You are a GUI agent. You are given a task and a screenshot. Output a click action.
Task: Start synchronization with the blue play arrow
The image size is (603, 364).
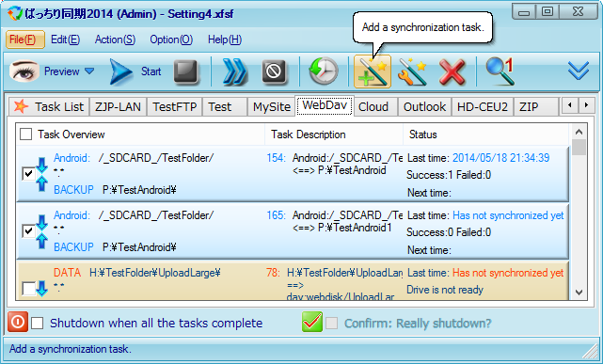point(120,71)
